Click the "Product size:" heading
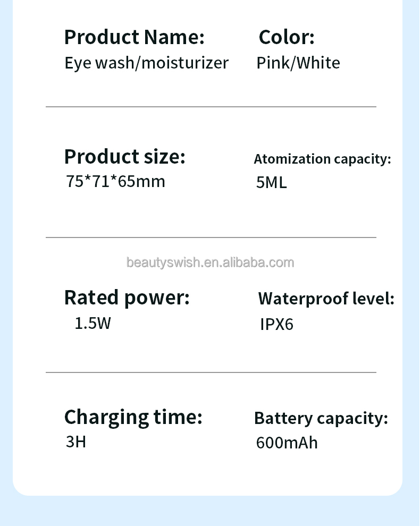 point(124,157)
